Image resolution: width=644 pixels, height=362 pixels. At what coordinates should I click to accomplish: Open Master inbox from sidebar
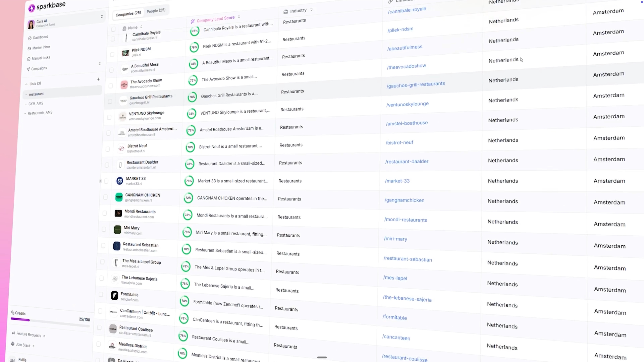tap(41, 48)
